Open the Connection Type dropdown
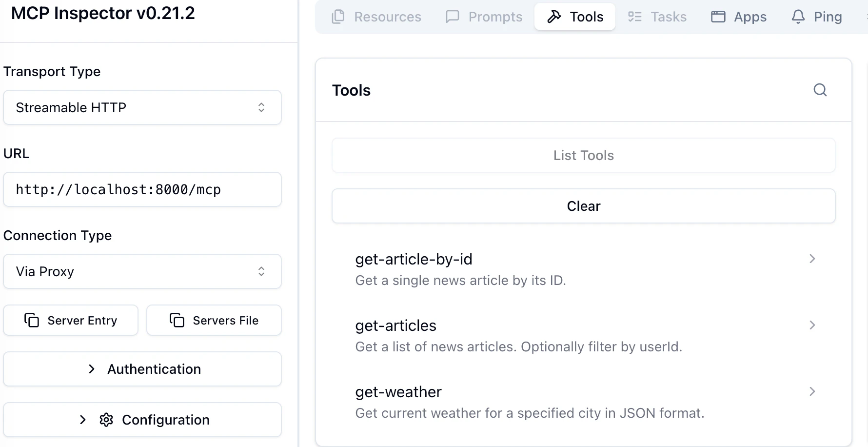 point(142,271)
